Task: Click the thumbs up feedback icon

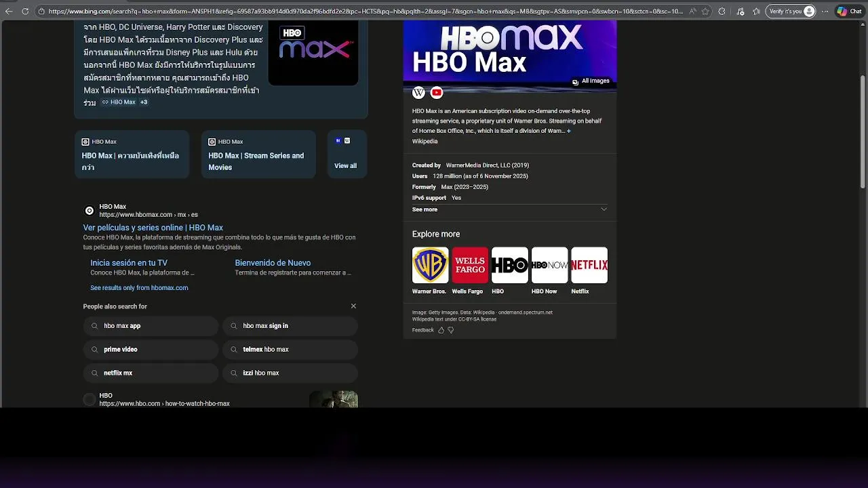Action: point(441,330)
